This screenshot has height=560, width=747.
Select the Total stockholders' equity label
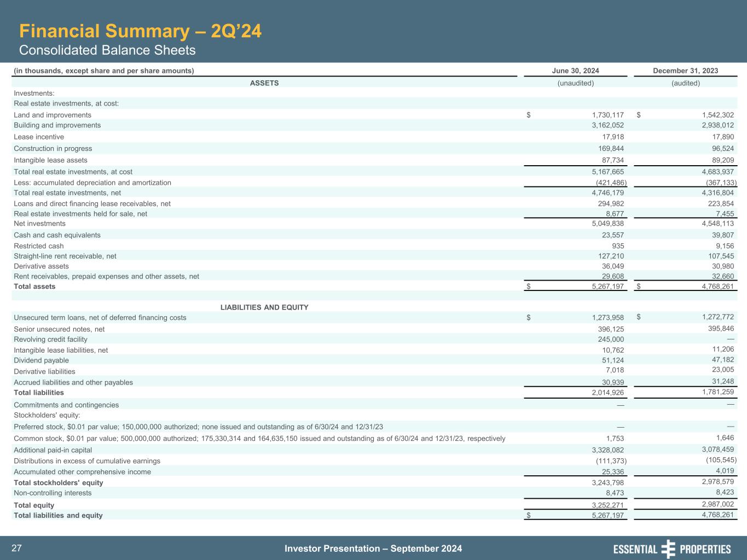tap(59, 483)
